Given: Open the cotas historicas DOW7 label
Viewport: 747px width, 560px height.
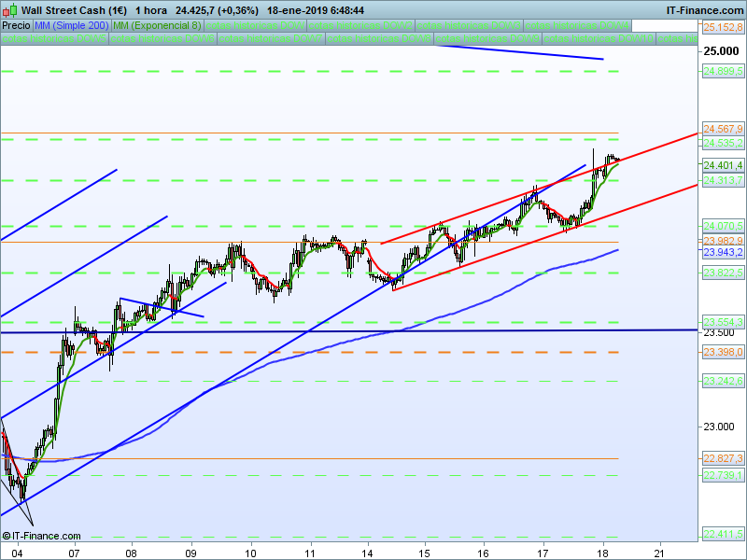Looking at the screenshot, I should click(271, 38).
